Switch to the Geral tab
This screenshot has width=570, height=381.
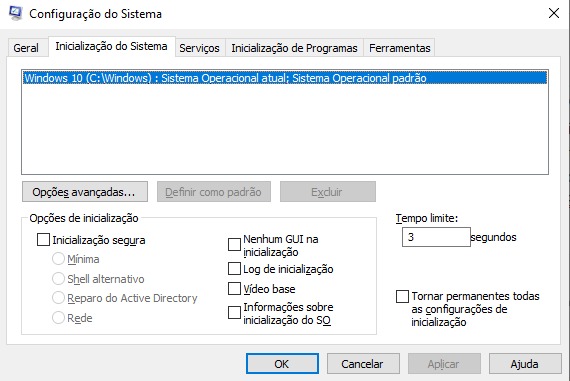pos(26,48)
